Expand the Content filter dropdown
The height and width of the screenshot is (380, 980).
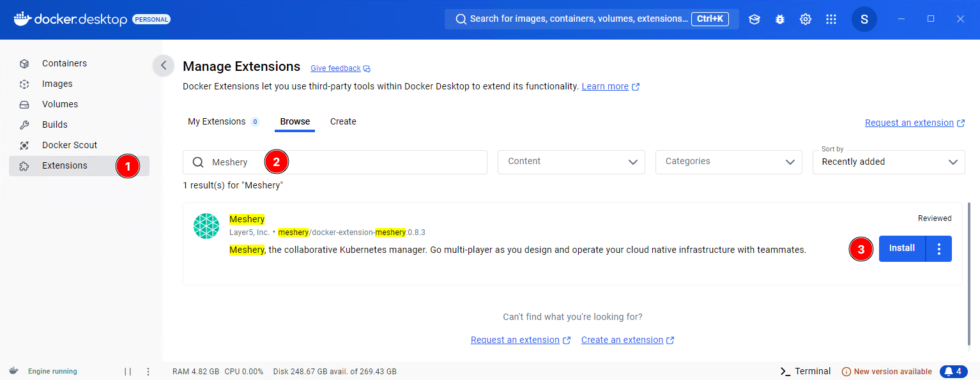pos(570,162)
